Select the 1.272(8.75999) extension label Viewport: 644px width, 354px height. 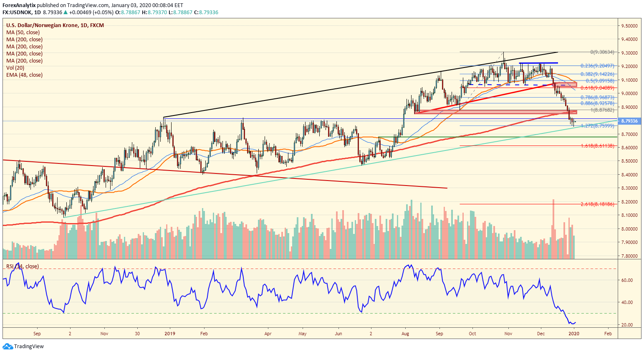597,126
